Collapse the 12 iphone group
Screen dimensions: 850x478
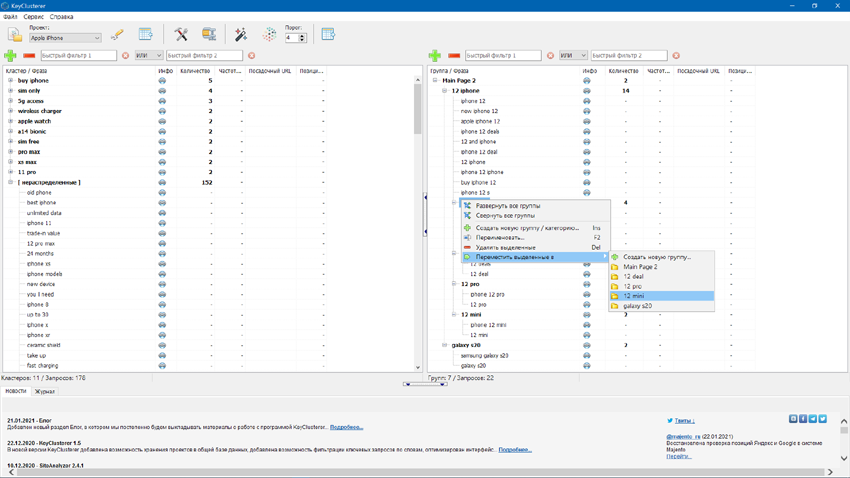444,91
